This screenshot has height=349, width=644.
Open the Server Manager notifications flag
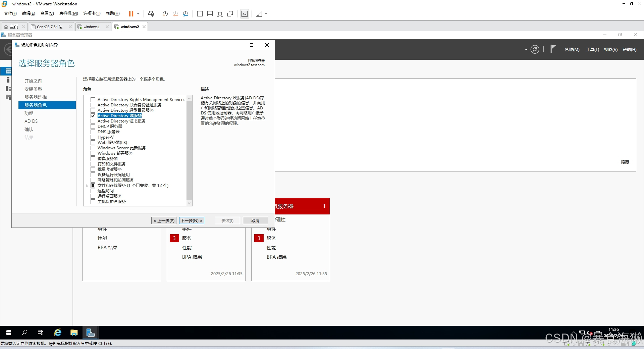(x=553, y=49)
